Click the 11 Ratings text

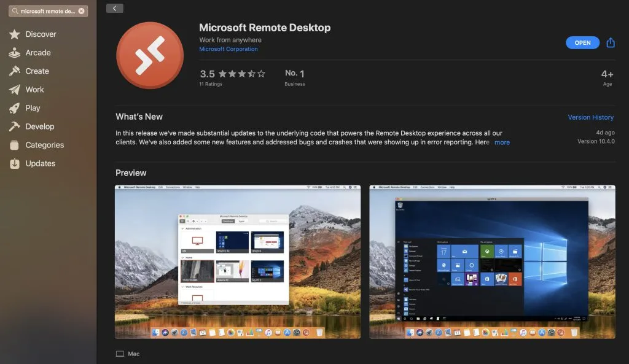pos(211,84)
